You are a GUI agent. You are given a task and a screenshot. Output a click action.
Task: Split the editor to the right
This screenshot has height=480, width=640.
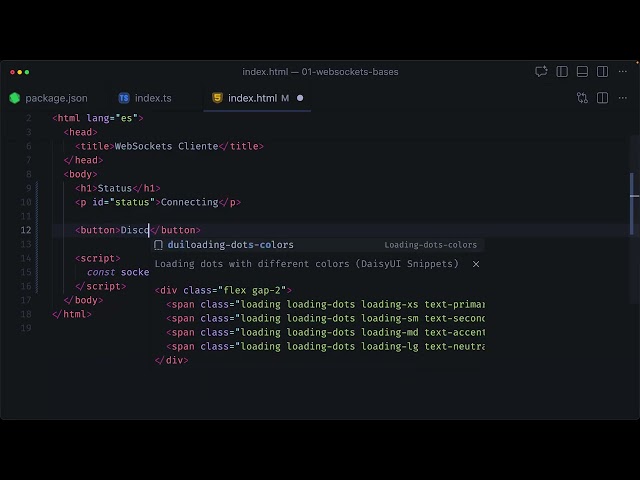click(602, 98)
